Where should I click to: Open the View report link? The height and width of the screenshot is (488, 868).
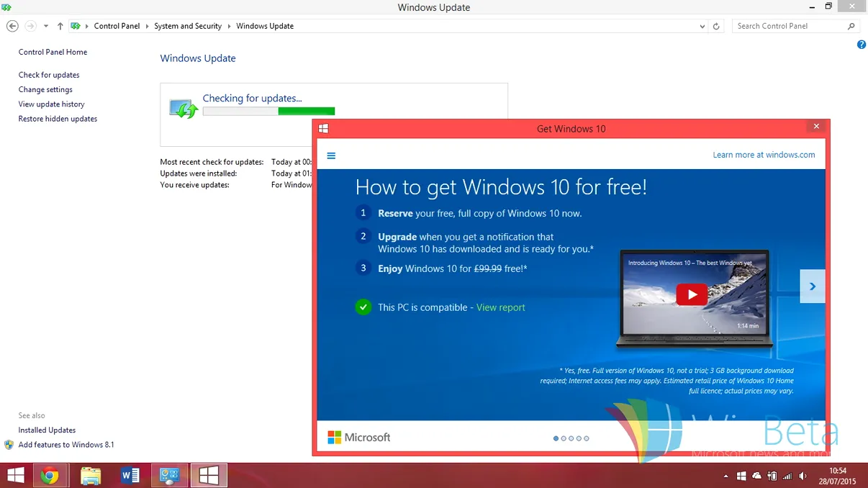501,307
